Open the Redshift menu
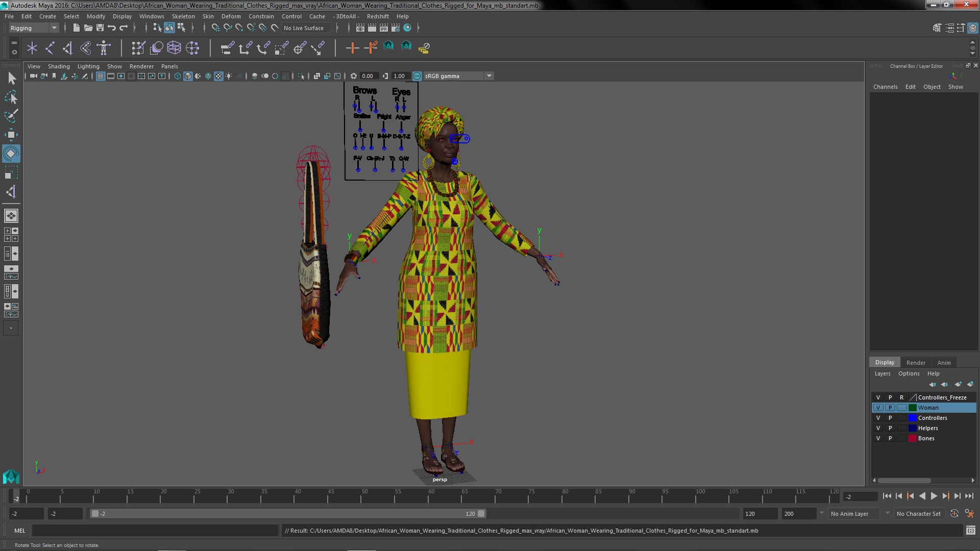The height and width of the screenshot is (551, 980). click(x=377, y=16)
